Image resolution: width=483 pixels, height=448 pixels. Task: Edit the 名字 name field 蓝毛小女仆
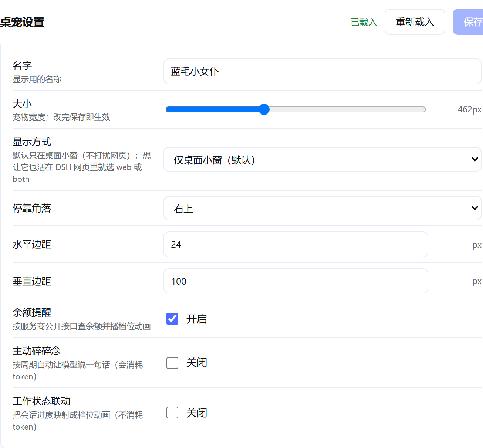pos(322,71)
